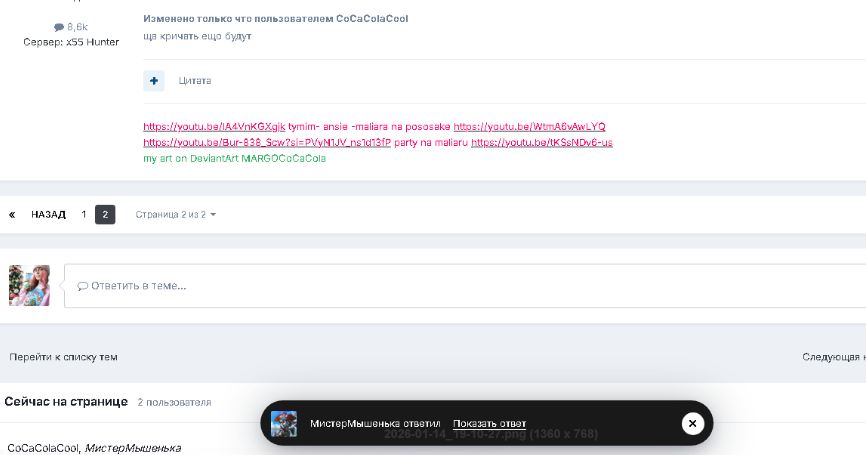This screenshot has height=455, width=866.
Task: Open page 1 of the topic
Action: (x=83, y=214)
